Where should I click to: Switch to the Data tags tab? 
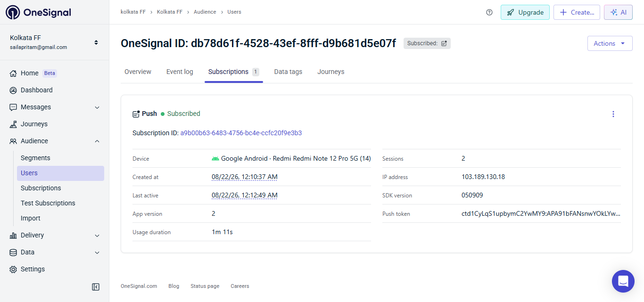click(x=288, y=72)
